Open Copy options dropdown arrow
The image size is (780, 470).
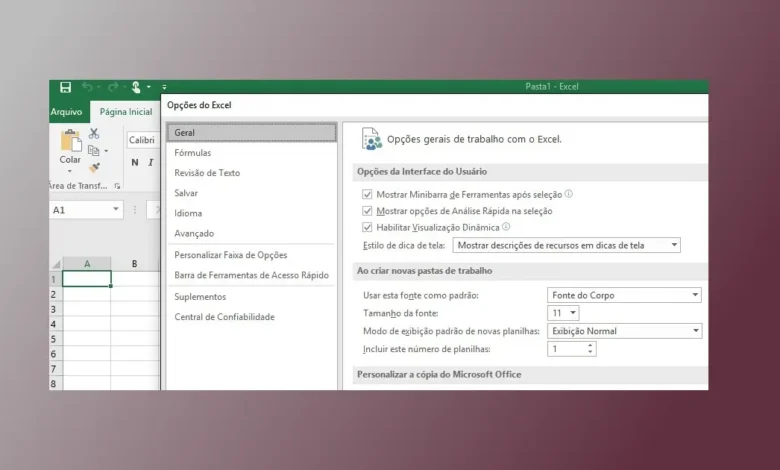[x=106, y=151]
